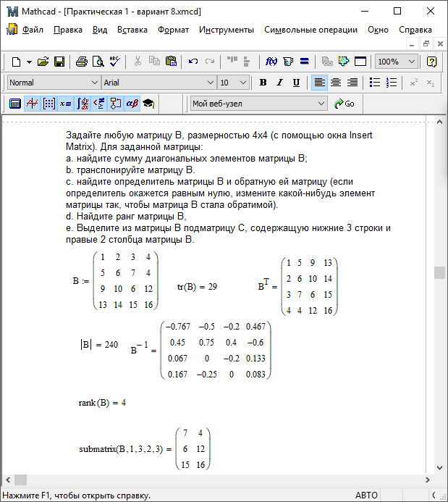Open the Programming toolbar icon
The width and height of the screenshot is (448, 502).
coord(115,104)
